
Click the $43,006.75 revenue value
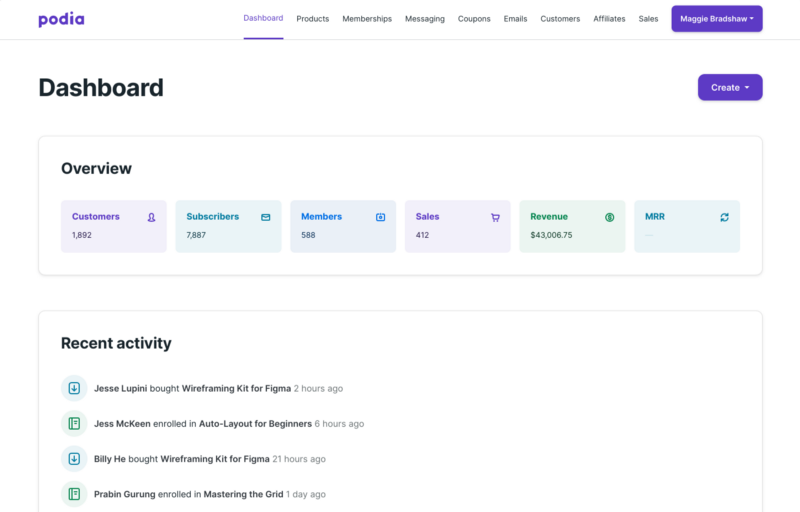551,235
